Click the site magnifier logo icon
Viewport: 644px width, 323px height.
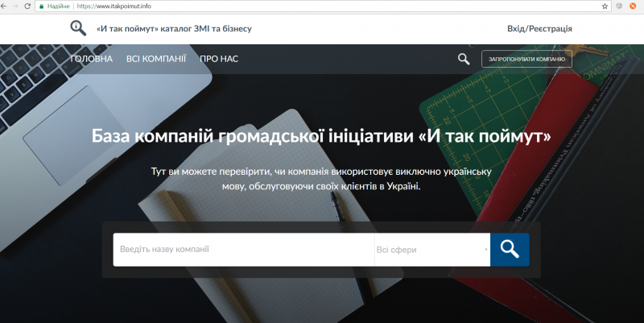[x=78, y=28]
